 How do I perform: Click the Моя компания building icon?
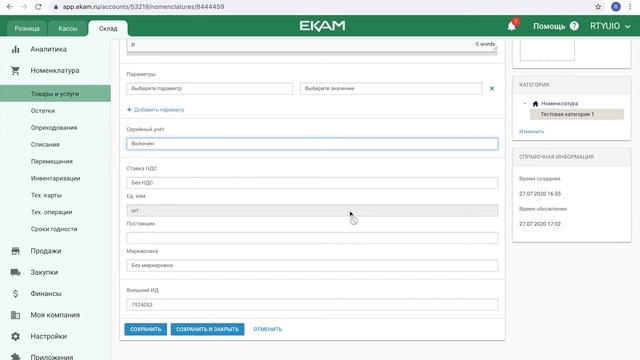pyautogui.click(x=16, y=315)
